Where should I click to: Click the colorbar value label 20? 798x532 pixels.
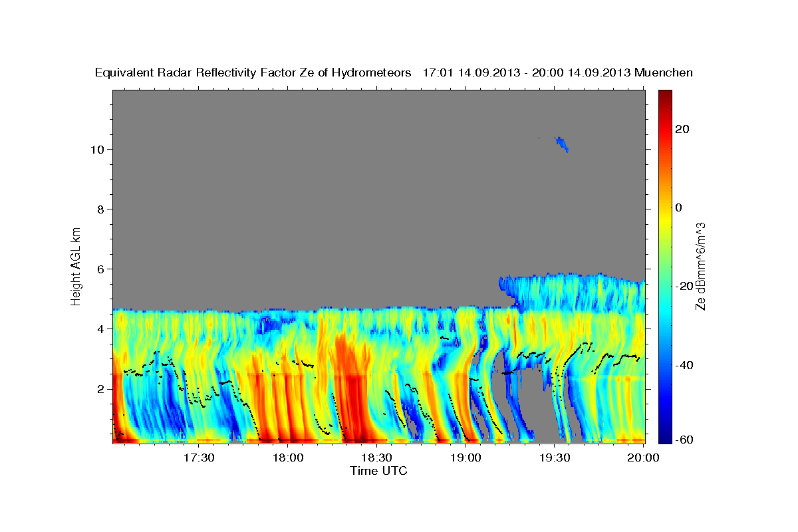pyautogui.click(x=682, y=129)
